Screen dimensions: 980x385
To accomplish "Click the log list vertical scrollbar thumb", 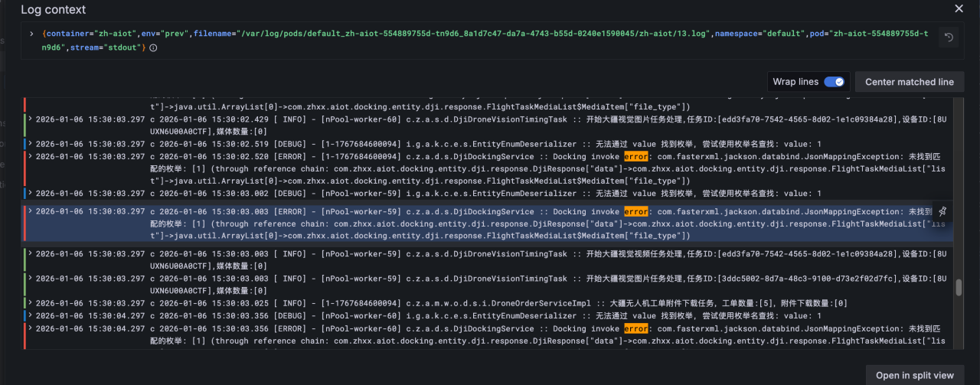I will click(958, 288).
